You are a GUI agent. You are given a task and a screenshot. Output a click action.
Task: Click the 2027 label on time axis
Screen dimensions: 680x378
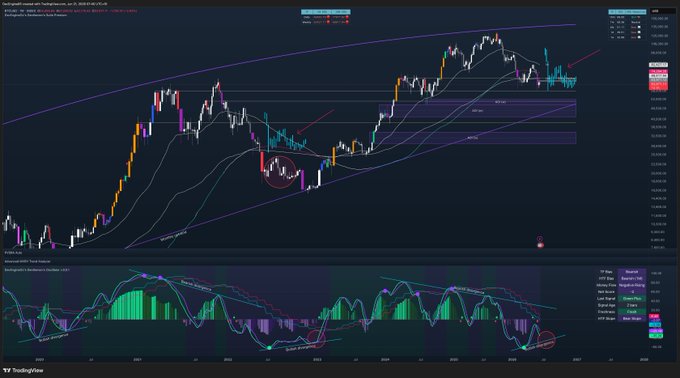[x=577, y=359]
